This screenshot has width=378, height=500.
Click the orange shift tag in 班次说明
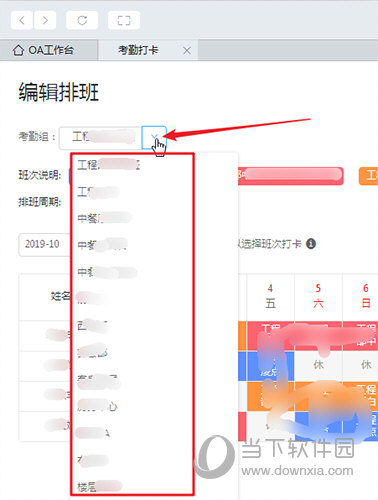(368, 176)
